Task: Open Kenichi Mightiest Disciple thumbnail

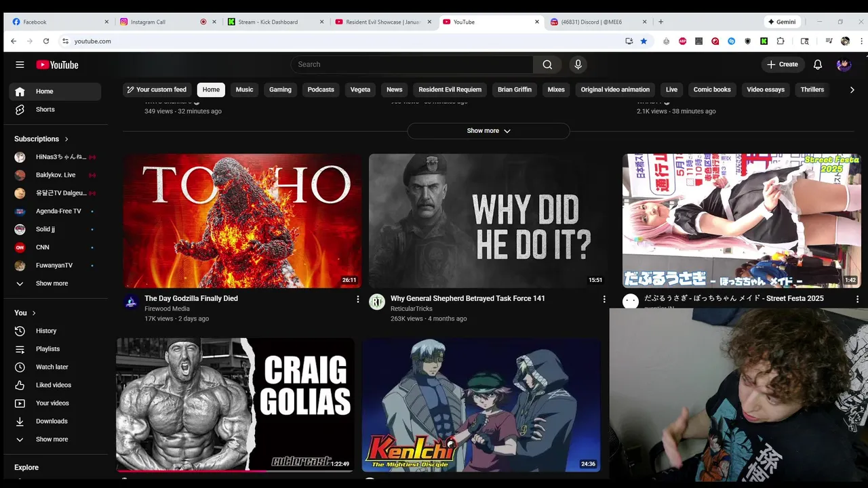Action: click(x=481, y=405)
